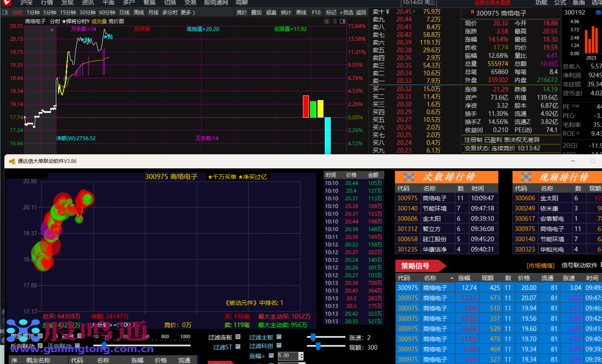Switch to the 日线 period tab
Screen dimensions: 602x364
pyautogui.click(x=124, y=12)
